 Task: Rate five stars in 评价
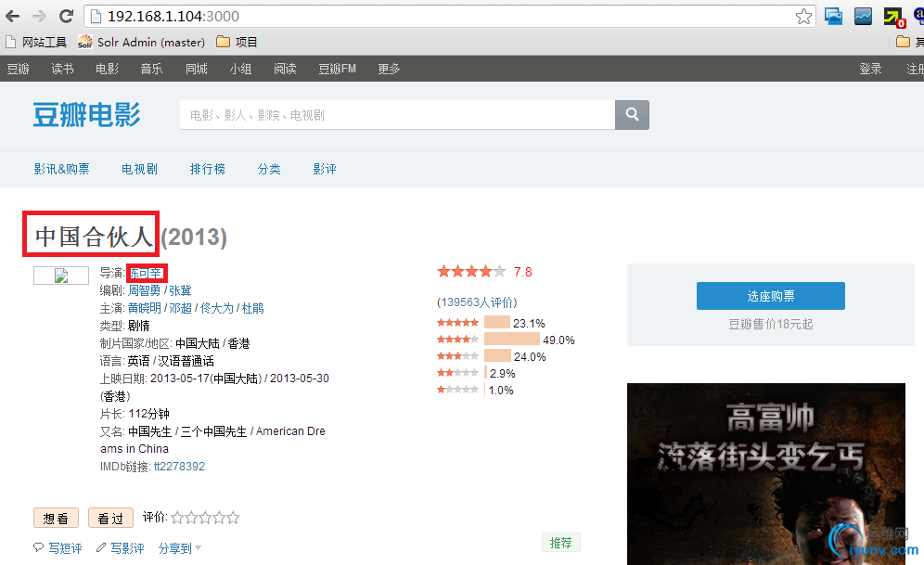pos(234,518)
